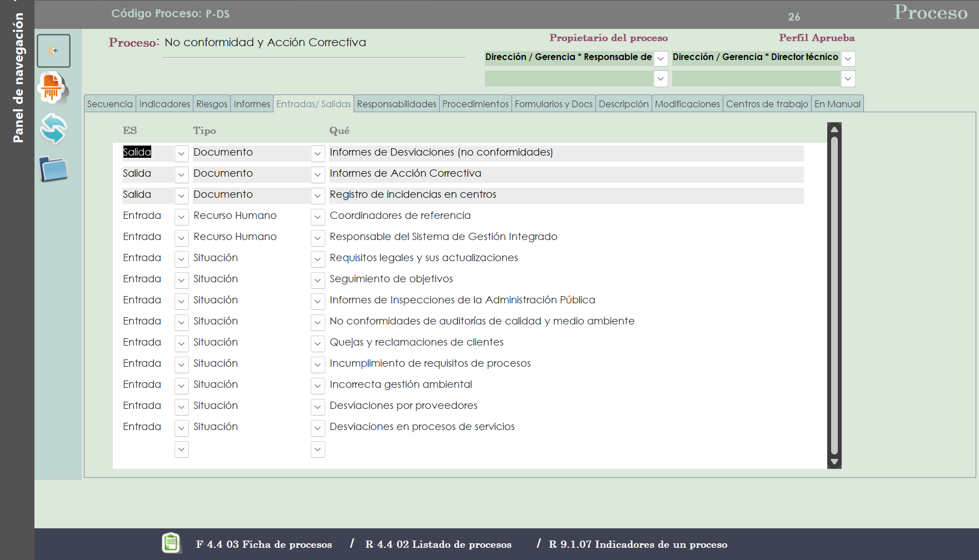This screenshot has width=979, height=560.
Task: Click Informes de Desviaciones (no conformidades) text
Action: 441,152
